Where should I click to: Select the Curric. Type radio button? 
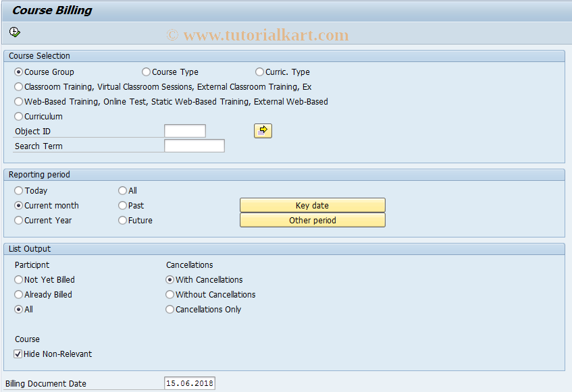259,72
